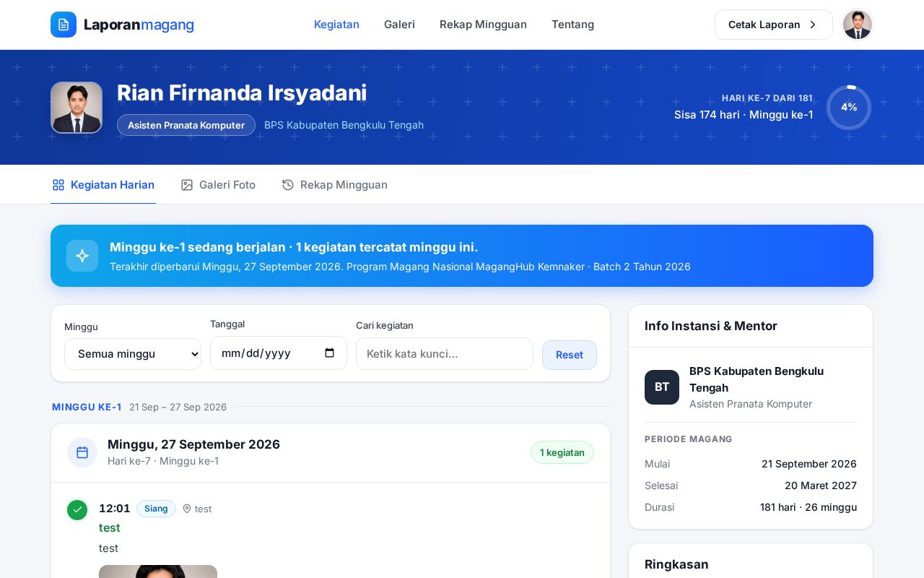Switch to the Kegiatan Harian tab
Image resolution: width=924 pixels, height=578 pixels.
coord(103,185)
